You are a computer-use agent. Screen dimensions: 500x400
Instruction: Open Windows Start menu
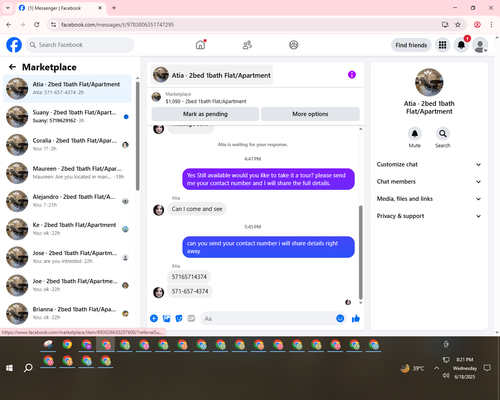point(9,368)
